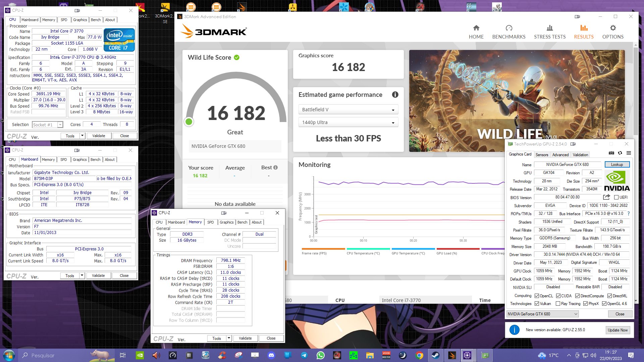Open STRESS TESTS in 3DMark navigation
Image resolution: width=644 pixels, height=362 pixels.
(550, 32)
